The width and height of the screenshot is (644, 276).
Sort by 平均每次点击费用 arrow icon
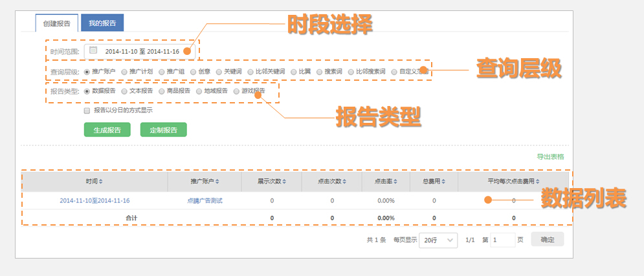537,182
